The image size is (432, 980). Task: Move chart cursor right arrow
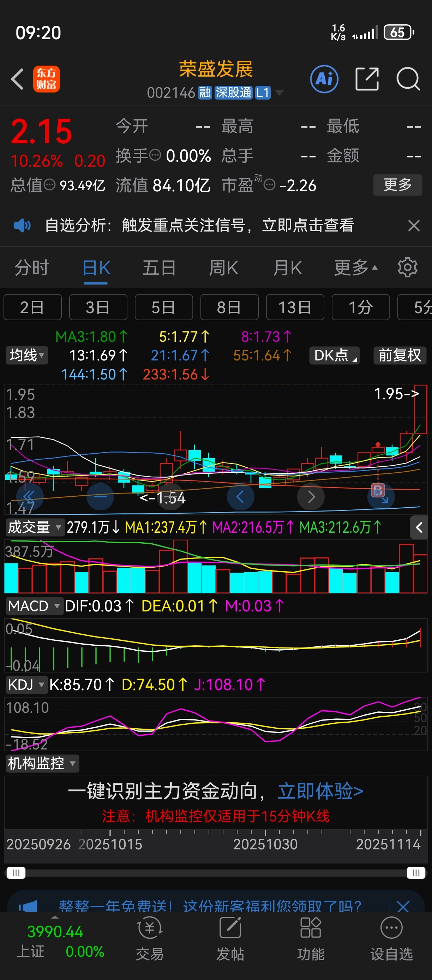click(x=311, y=496)
